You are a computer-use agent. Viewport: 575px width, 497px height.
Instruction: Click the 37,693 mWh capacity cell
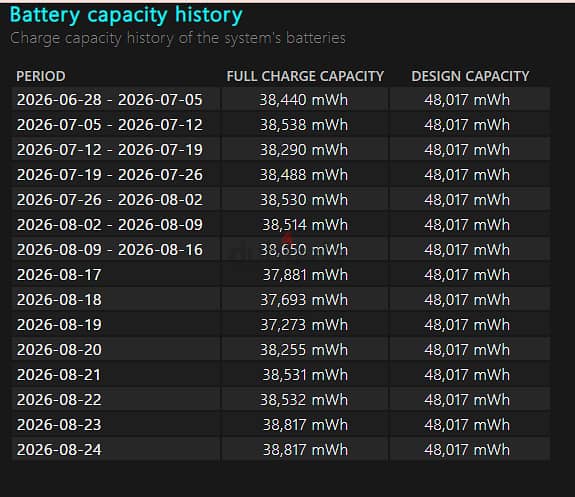tap(304, 300)
